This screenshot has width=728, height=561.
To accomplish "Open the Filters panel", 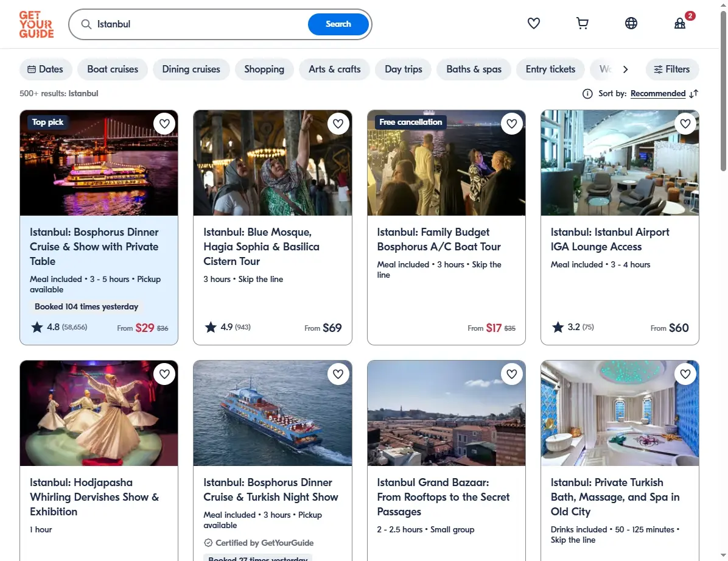I will [x=672, y=69].
